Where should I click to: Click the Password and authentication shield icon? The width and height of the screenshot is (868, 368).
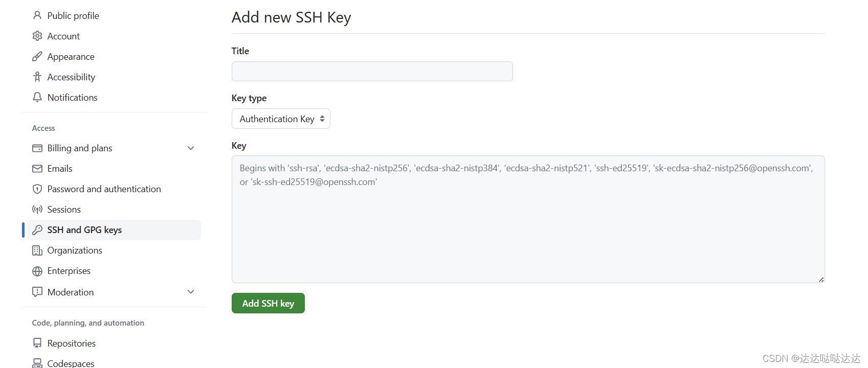[37, 189]
